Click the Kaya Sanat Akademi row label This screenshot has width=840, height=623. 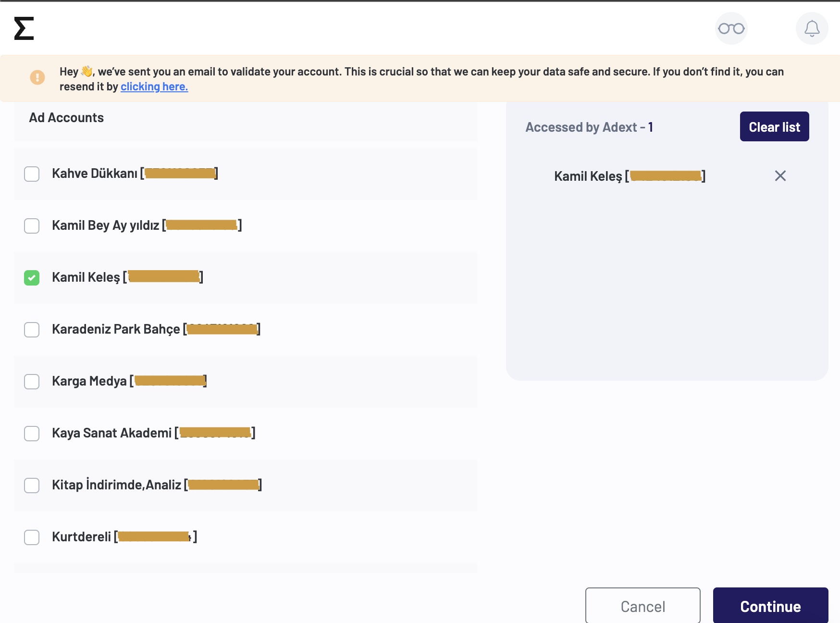(111, 433)
